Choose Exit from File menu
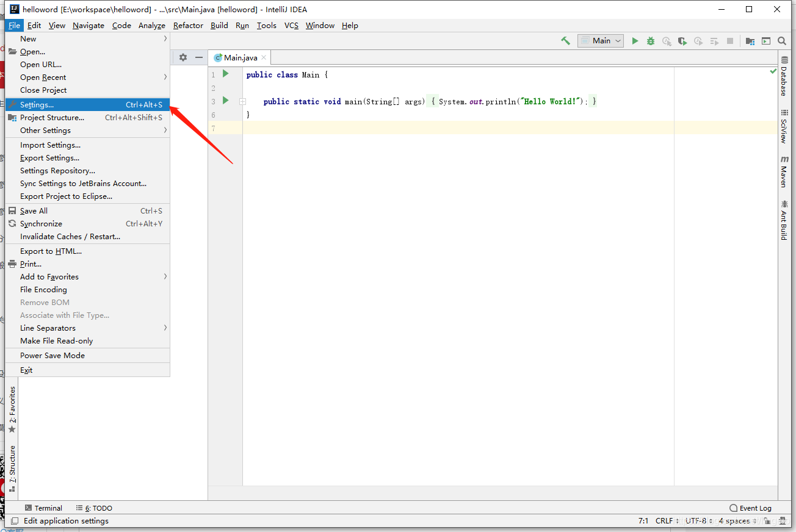The height and width of the screenshot is (532, 796). (87, 370)
